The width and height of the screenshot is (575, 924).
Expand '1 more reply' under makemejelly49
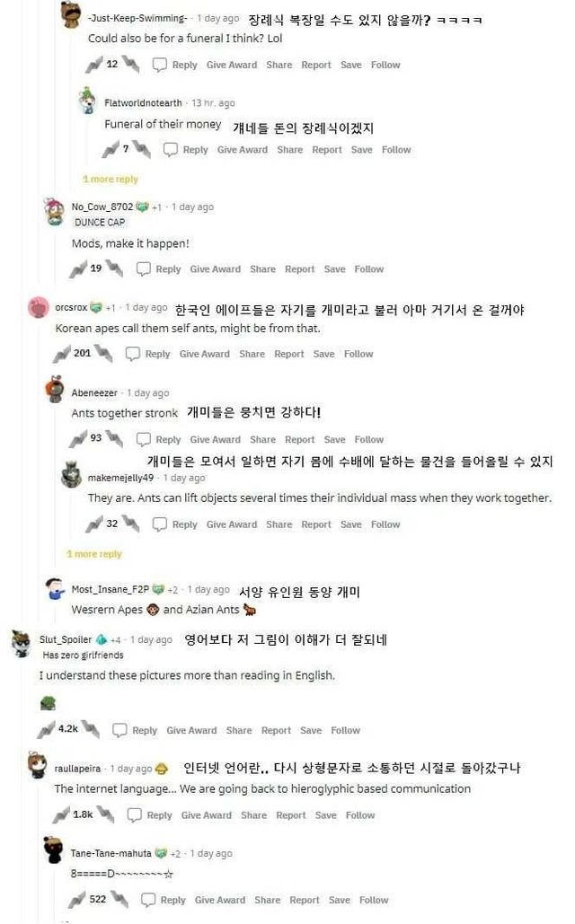point(93,554)
